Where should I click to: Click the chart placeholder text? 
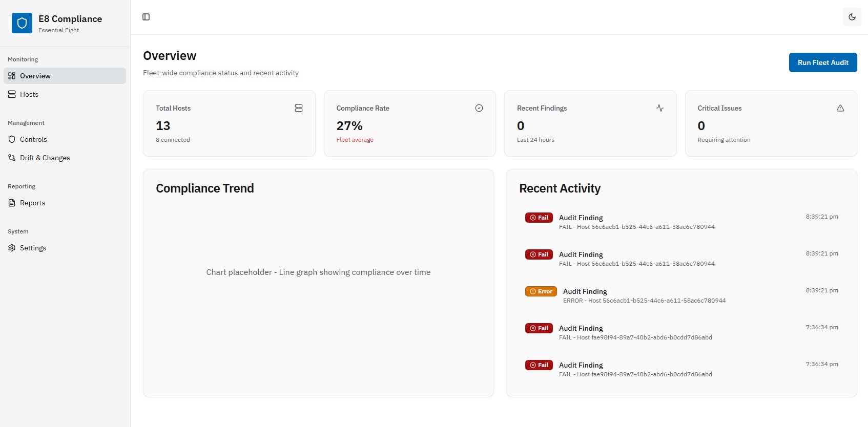[318, 272]
